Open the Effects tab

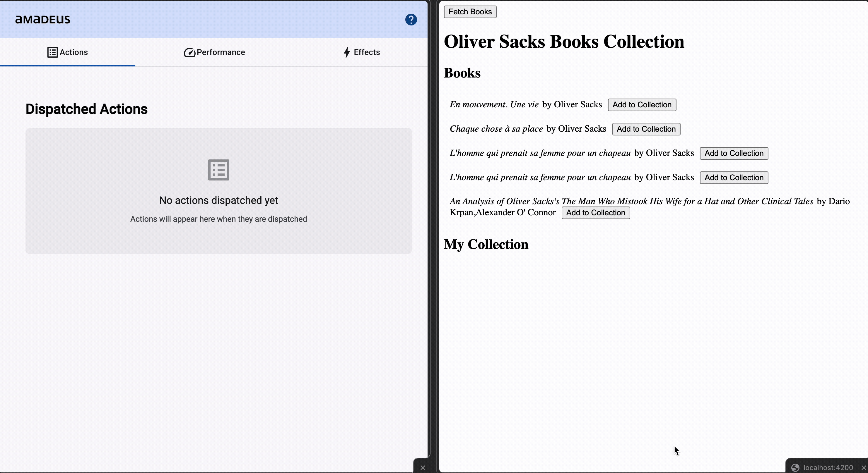tap(366, 52)
